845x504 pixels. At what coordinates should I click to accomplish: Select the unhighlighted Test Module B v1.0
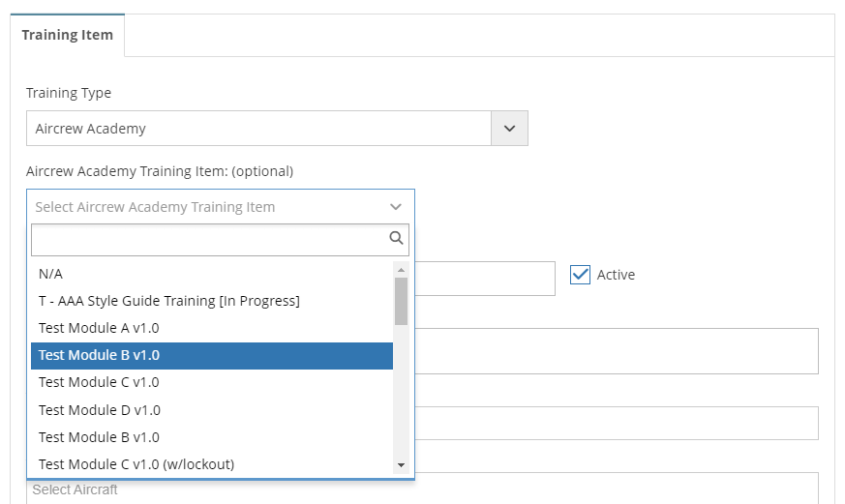212,437
